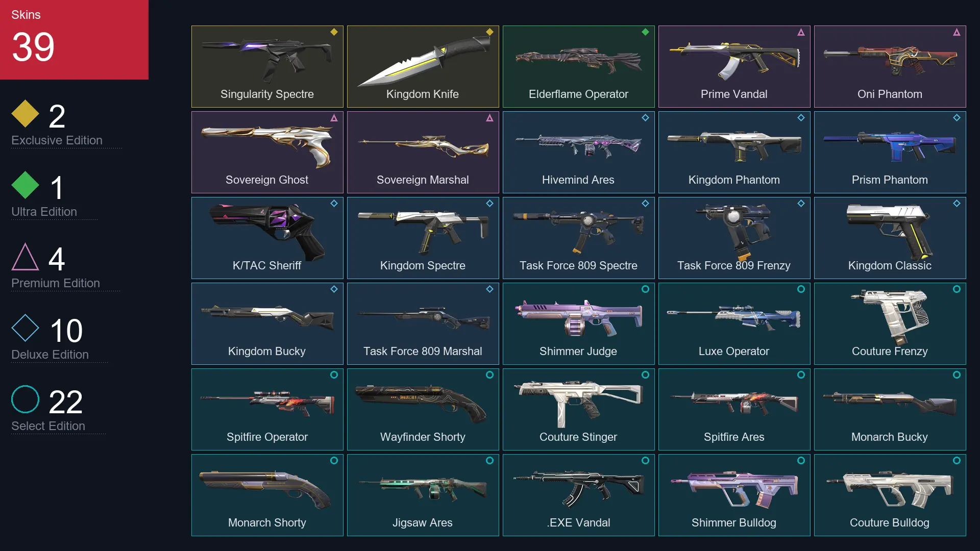Select the Wayfinder Shorty skin

tap(423, 409)
